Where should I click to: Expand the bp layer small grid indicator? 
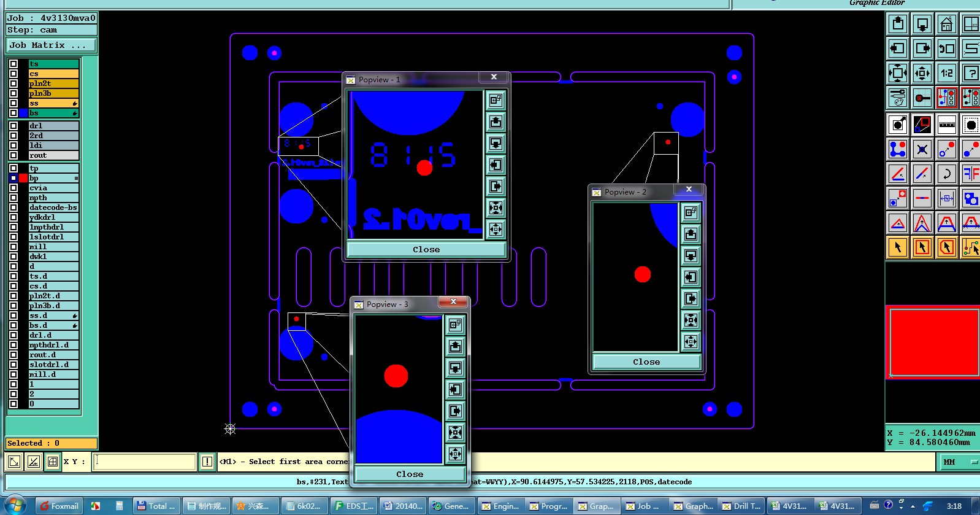(x=76, y=178)
